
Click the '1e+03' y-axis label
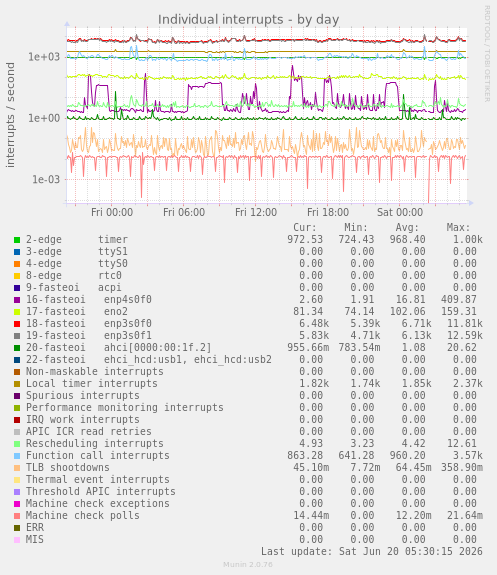tap(44, 57)
